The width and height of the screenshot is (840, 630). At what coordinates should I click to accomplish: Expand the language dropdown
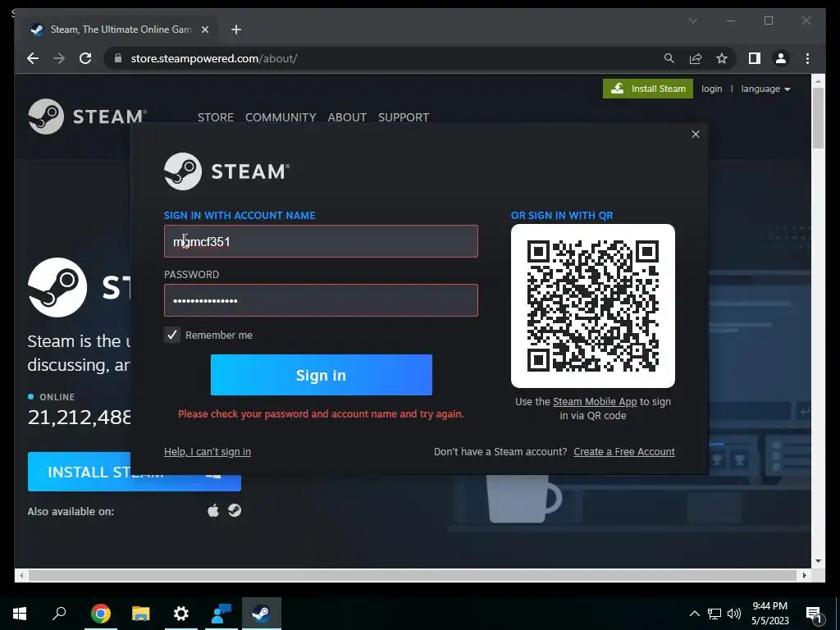pos(765,89)
